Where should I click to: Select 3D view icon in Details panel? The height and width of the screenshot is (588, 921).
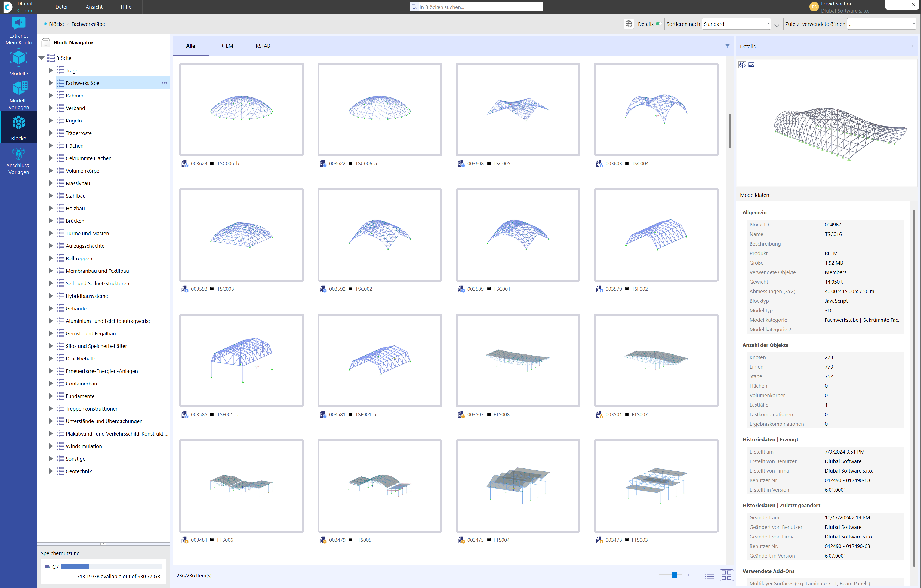pyautogui.click(x=742, y=65)
